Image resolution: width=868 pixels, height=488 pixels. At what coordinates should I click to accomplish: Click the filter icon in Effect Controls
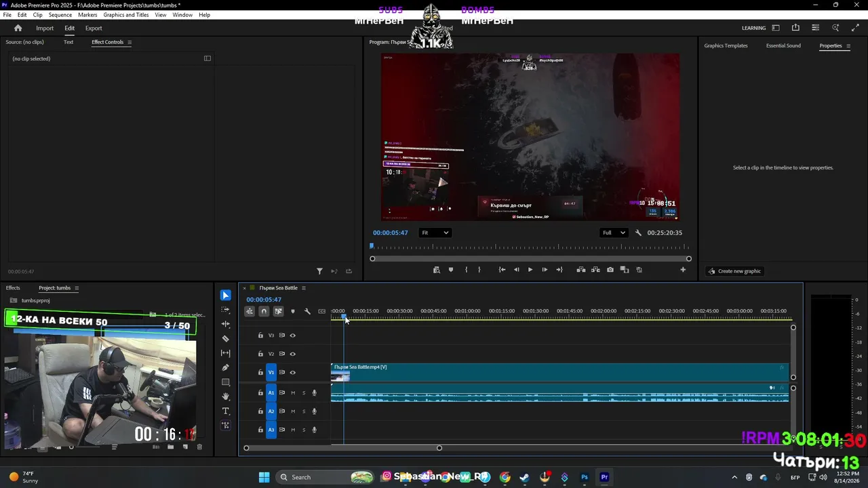pos(319,271)
